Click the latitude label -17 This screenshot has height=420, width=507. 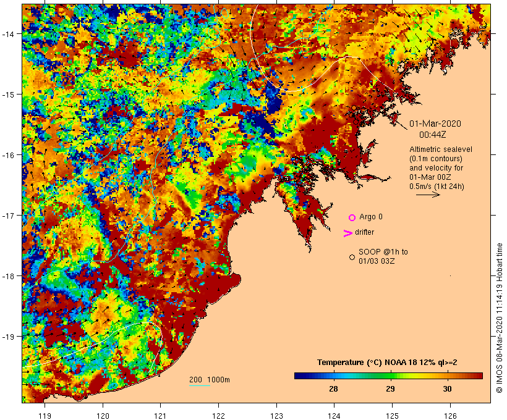pos(8,216)
